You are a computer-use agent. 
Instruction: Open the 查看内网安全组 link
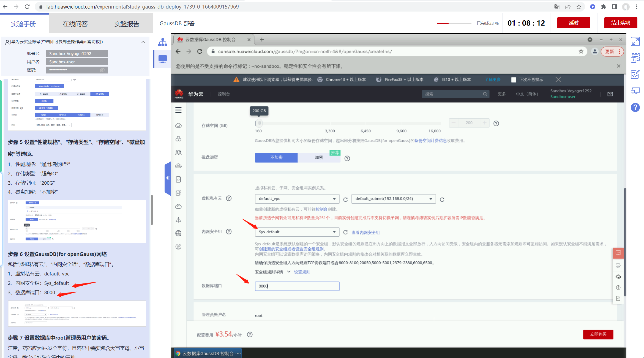point(365,233)
